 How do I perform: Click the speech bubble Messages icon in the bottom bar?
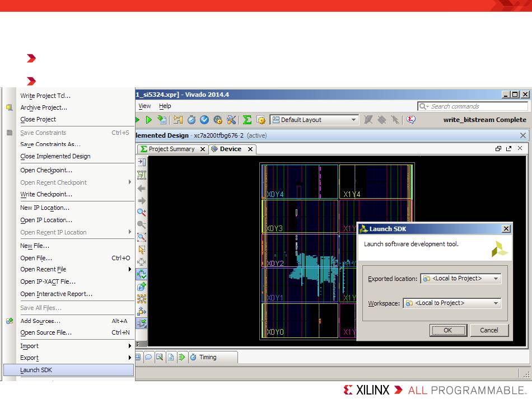click(x=148, y=357)
